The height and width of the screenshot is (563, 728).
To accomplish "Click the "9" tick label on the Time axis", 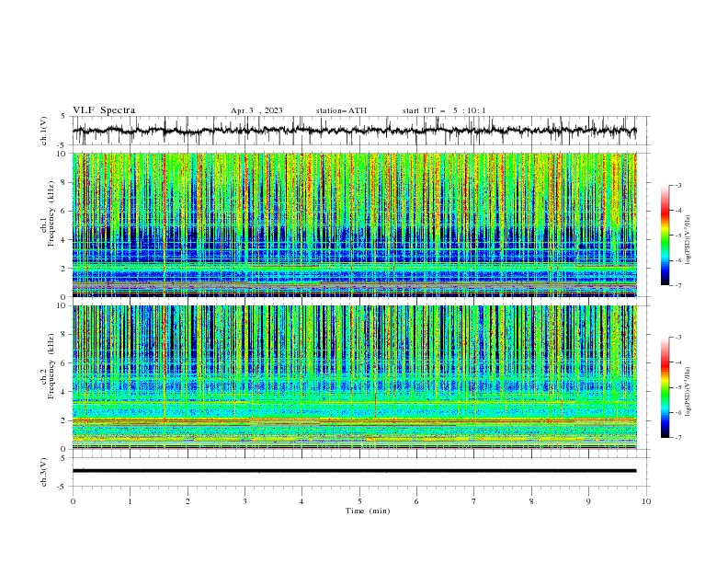I will click(x=588, y=501).
